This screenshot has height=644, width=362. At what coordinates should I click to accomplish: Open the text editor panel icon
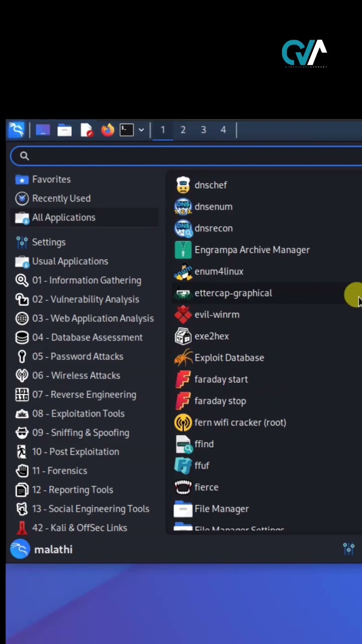[86, 130]
